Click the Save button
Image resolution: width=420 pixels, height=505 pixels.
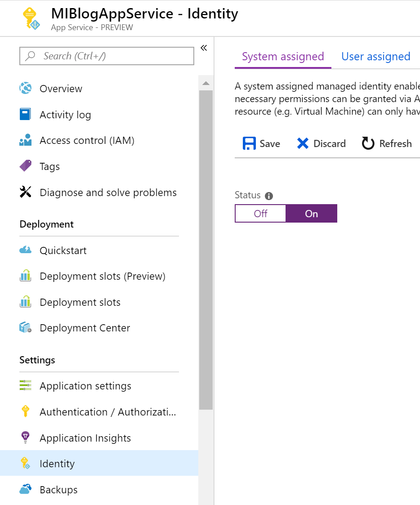click(261, 143)
